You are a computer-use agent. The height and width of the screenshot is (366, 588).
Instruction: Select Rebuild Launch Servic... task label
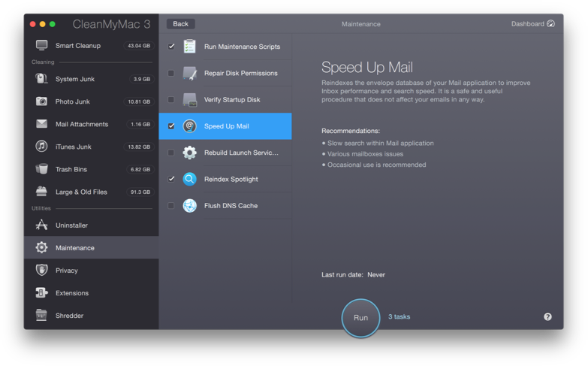[241, 153]
